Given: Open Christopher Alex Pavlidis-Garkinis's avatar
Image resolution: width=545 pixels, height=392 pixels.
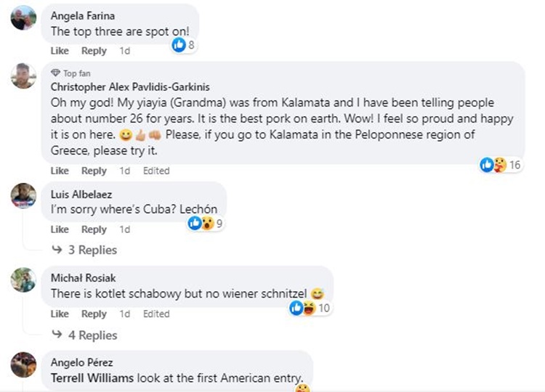Looking at the screenshot, I should (x=23, y=75).
